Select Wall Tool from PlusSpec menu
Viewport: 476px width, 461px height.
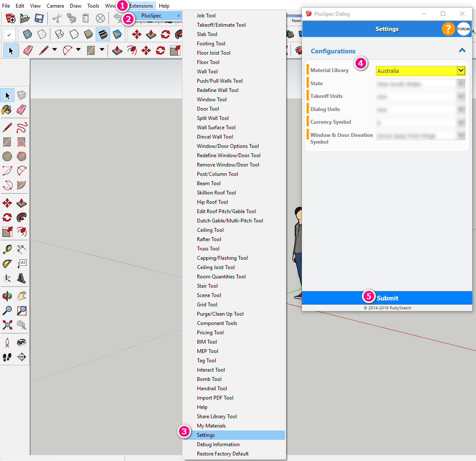[234, 72]
